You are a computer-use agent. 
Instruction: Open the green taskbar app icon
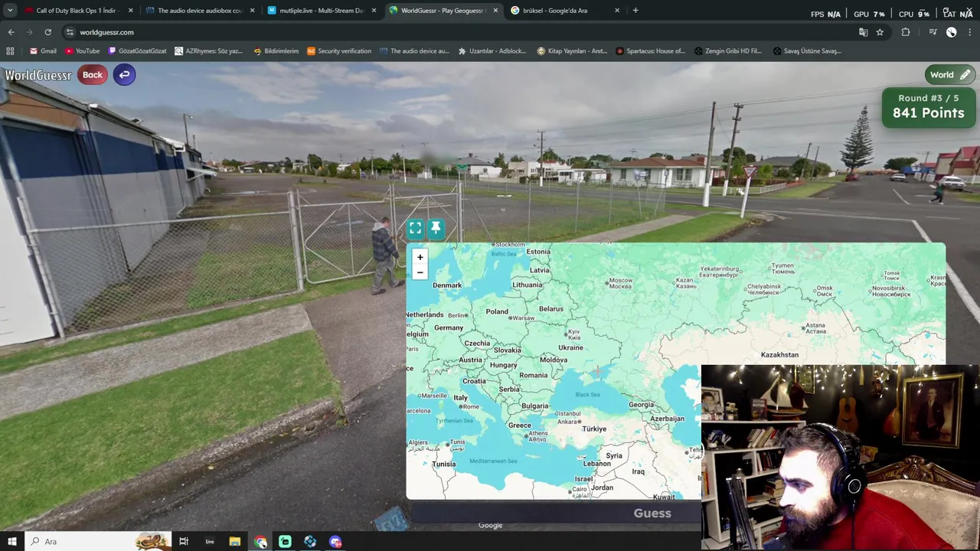coord(285,542)
